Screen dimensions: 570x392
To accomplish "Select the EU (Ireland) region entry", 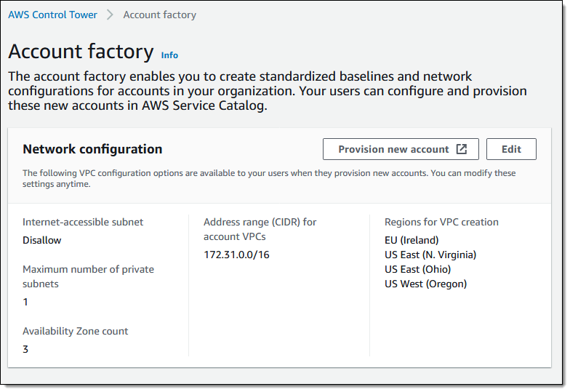I will coord(412,240).
